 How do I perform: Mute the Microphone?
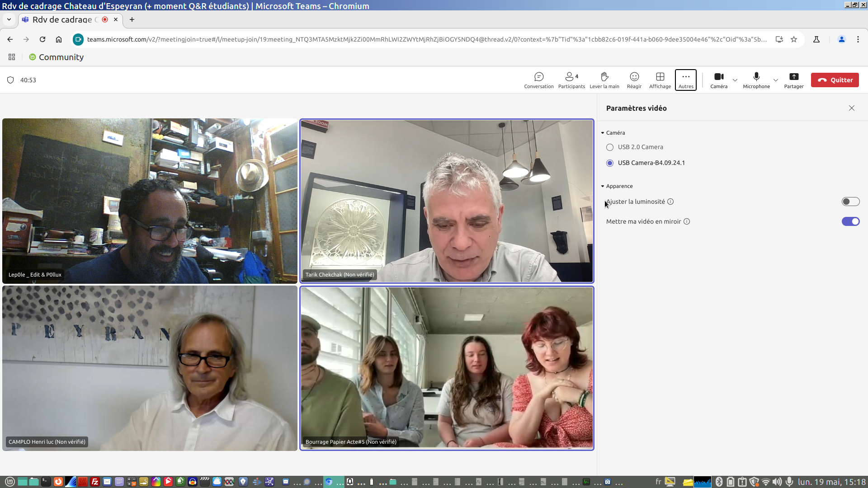tap(756, 80)
